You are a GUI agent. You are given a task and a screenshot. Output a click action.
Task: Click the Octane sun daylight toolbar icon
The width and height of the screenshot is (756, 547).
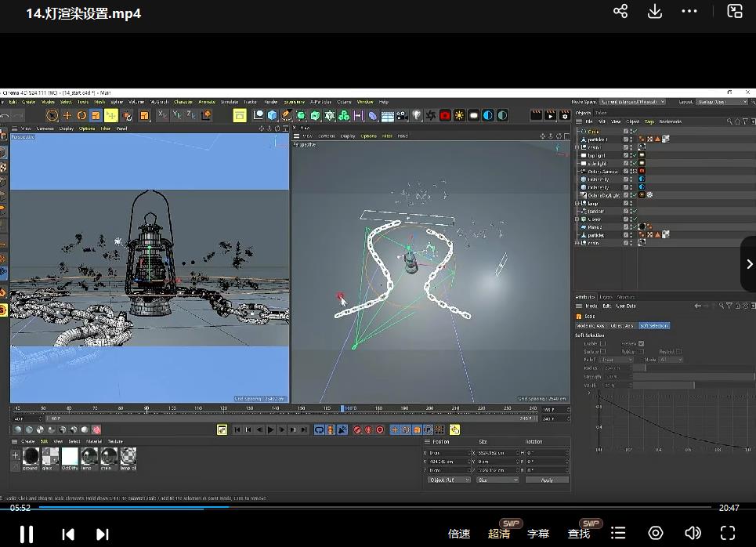pos(459,115)
